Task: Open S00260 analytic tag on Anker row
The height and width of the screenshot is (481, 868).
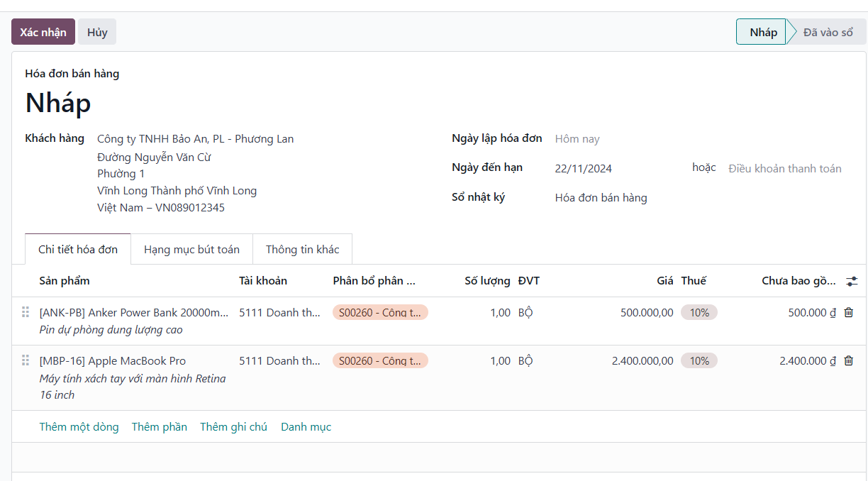Action: point(380,312)
